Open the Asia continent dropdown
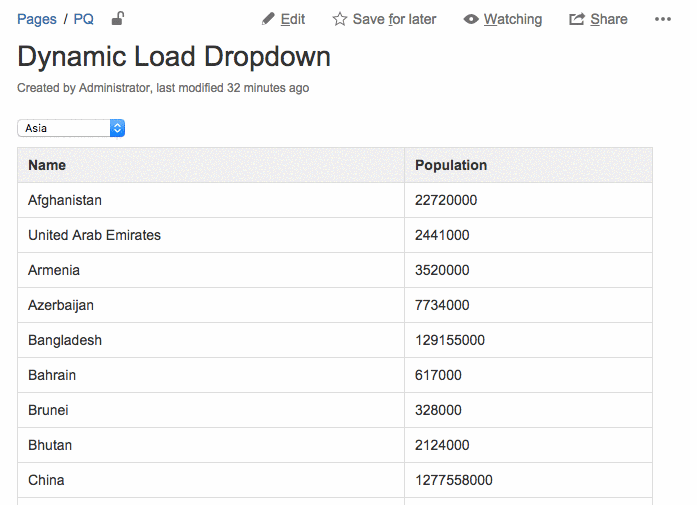The image size is (697, 505). (71, 128)
